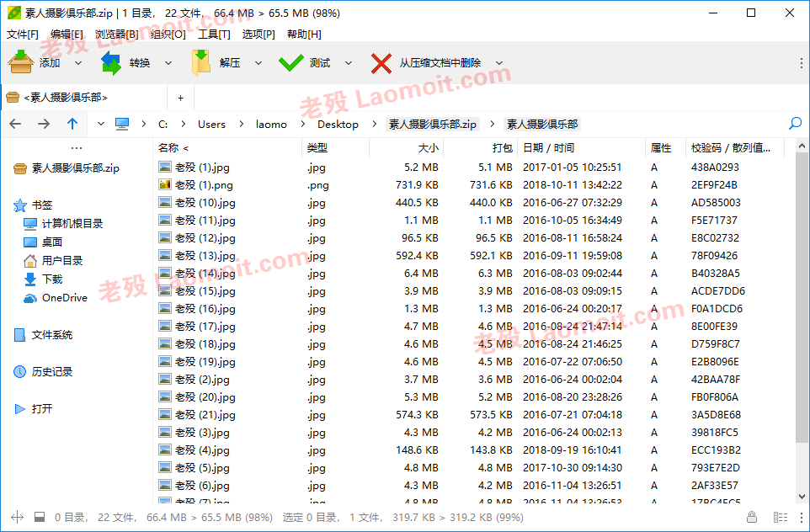810x532 pixels.
Task: Click the status bar padlock icon
Action: coord(752,517)
